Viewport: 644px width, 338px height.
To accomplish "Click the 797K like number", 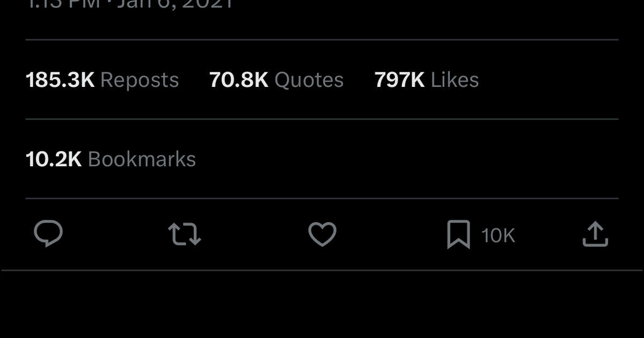I will [399, 80].
